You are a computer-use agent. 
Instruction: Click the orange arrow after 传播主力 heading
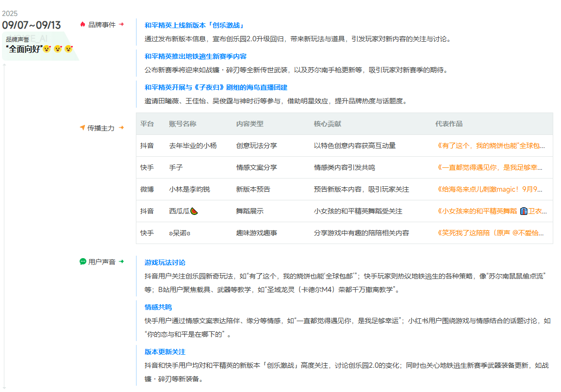122,128
